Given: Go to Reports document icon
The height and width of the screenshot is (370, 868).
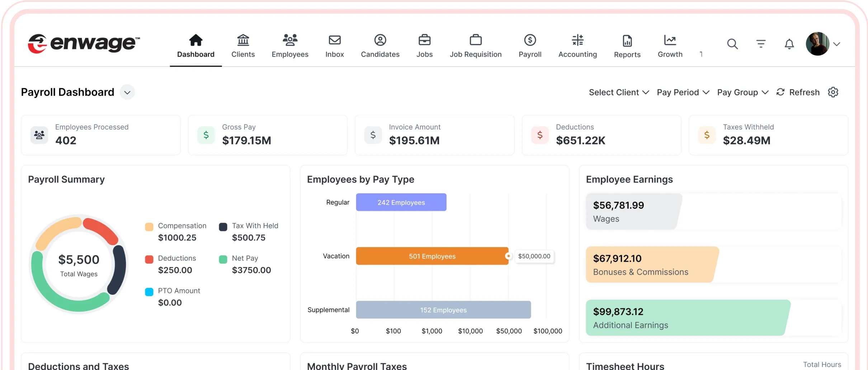Looking at the screenshot, I should pos(627,41).
